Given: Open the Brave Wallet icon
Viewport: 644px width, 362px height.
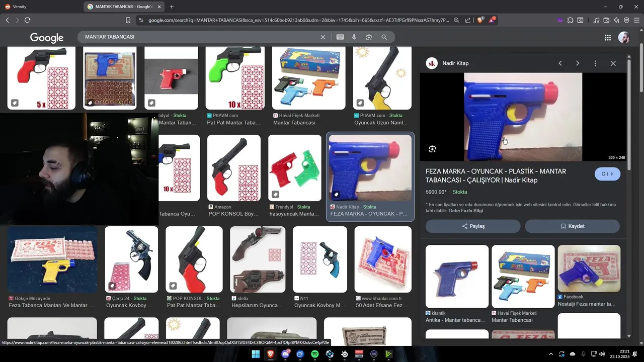Looking at the screenshot, I should (x=606, y=20).
